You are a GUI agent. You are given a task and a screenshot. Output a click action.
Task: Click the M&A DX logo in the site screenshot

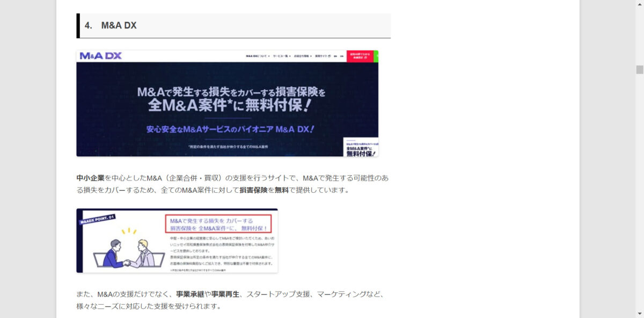(100, 56)
